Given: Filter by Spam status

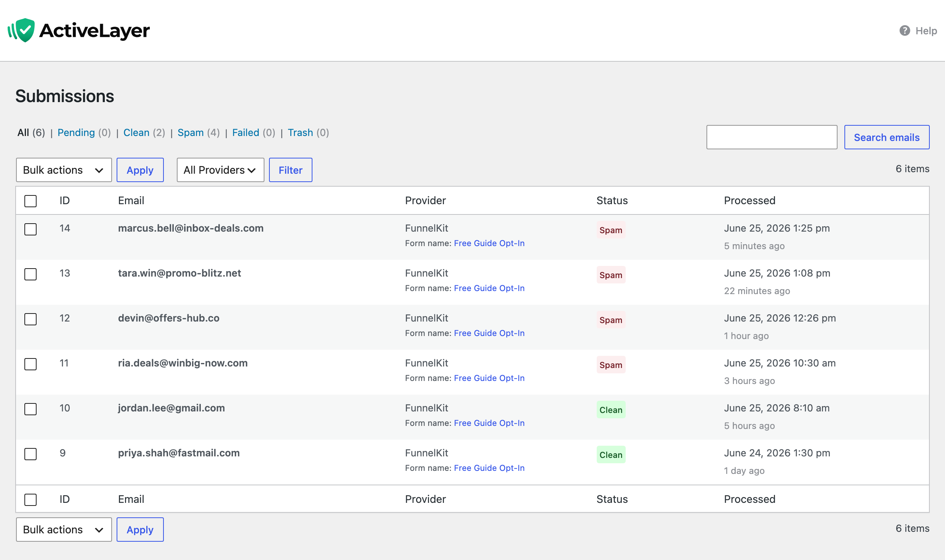Looking at the screenshot, I should click(x=191, y=133).
